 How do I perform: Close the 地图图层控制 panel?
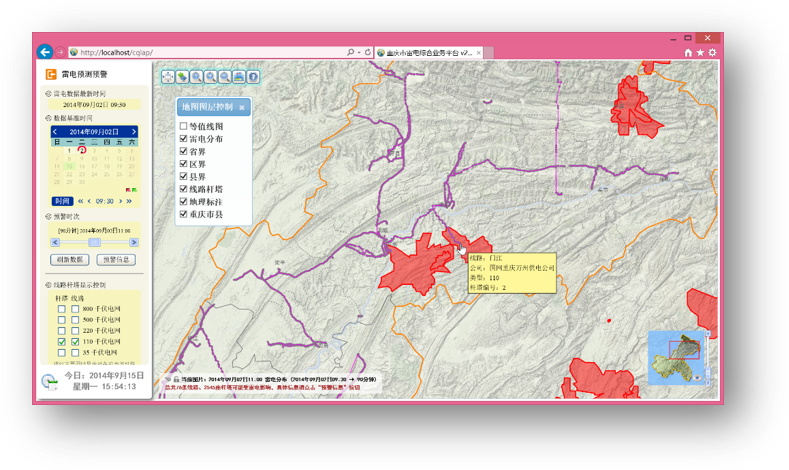[241, 107]
